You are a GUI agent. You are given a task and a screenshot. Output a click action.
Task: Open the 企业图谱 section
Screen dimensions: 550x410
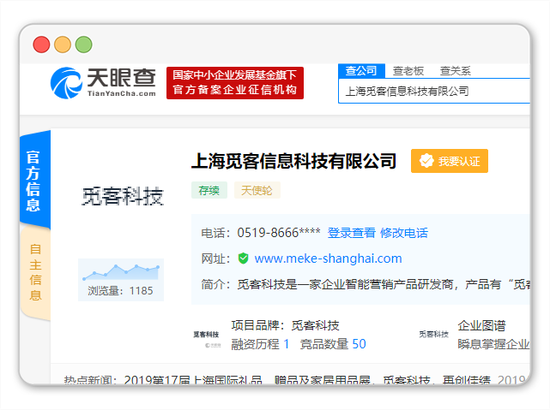[481, 325]
